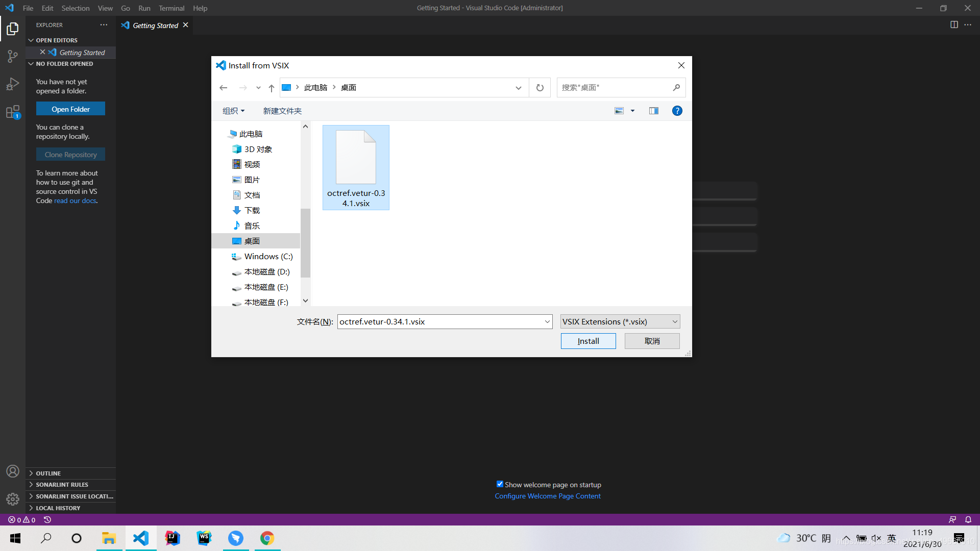This screenshot has width=980, height=551.
Task: Open the Extensions view icon
Action: (12, 112)
